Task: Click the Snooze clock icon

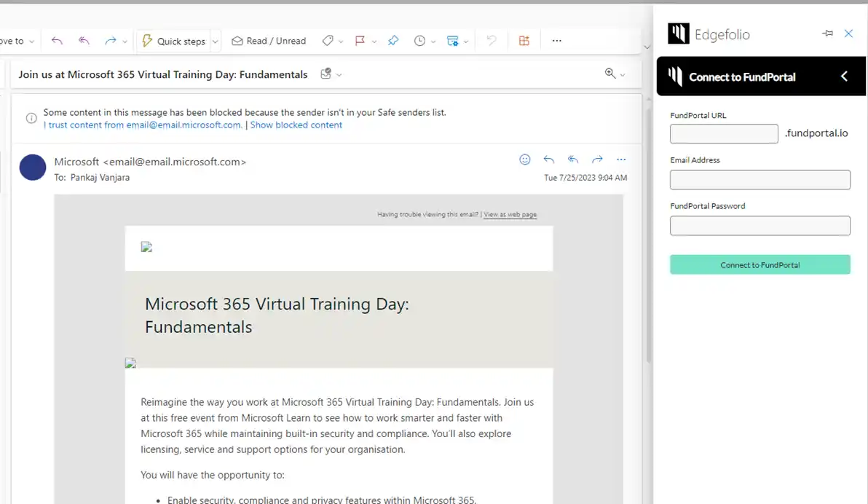Action: (x=419, y=41)
